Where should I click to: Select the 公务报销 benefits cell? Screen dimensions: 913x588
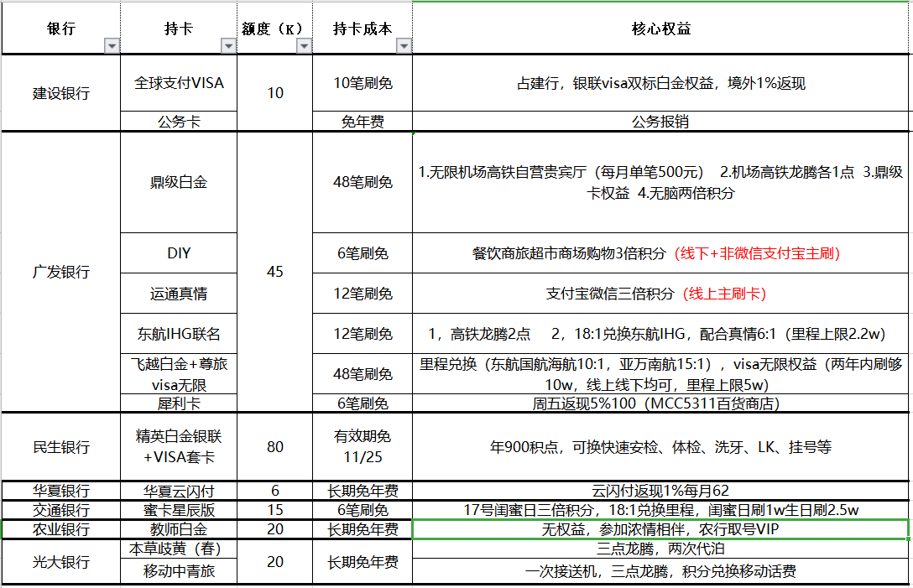[x=661, y=122]
